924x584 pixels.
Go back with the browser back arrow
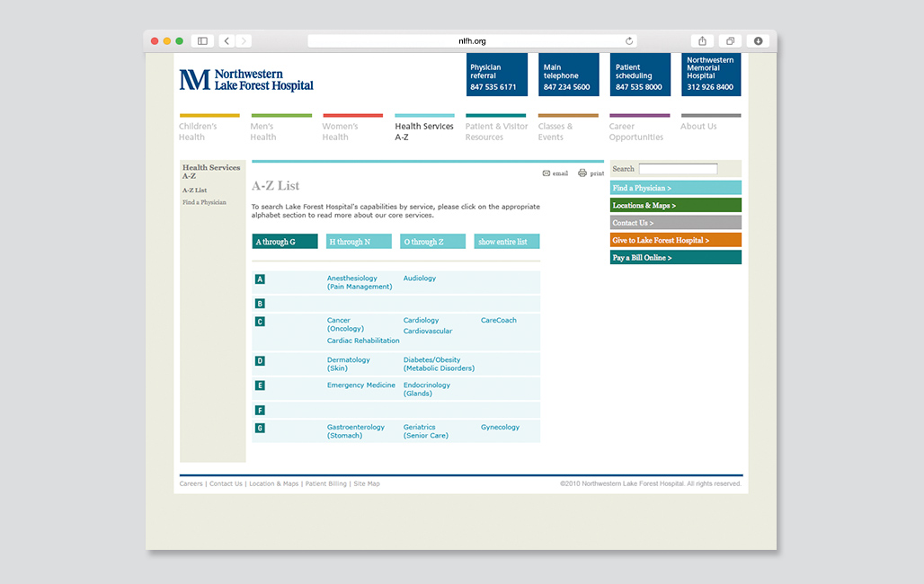(227, 40)
